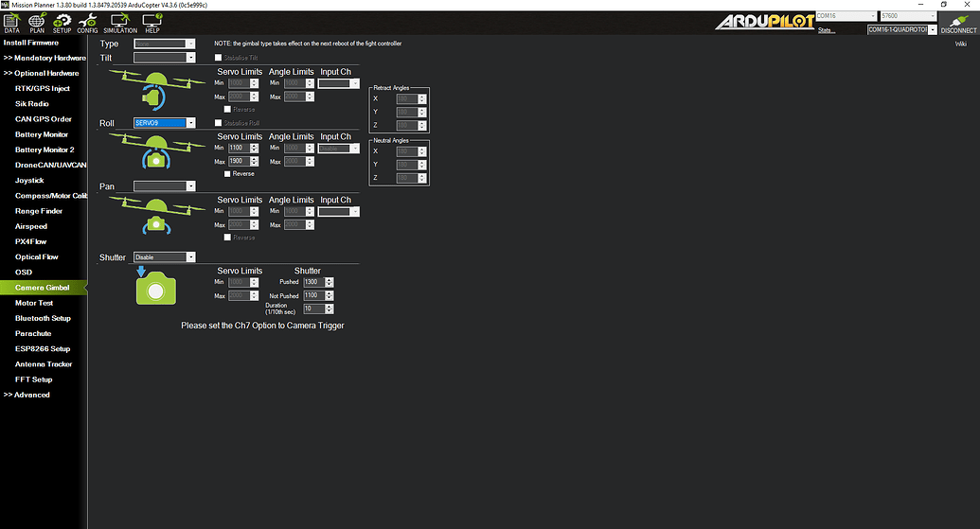Click the SETUP toolbar icon
This screenshot has width=980, height=529.
[62, 23]
